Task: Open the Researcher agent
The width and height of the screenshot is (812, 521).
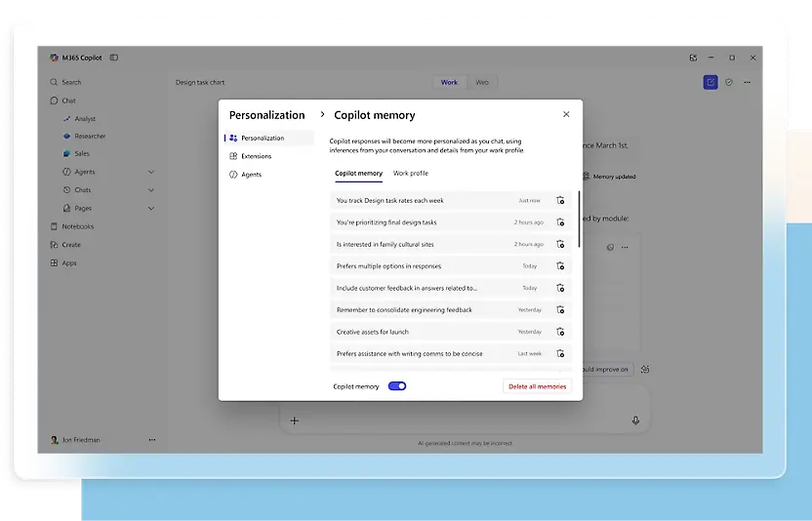Action: (x=84, y=137)
